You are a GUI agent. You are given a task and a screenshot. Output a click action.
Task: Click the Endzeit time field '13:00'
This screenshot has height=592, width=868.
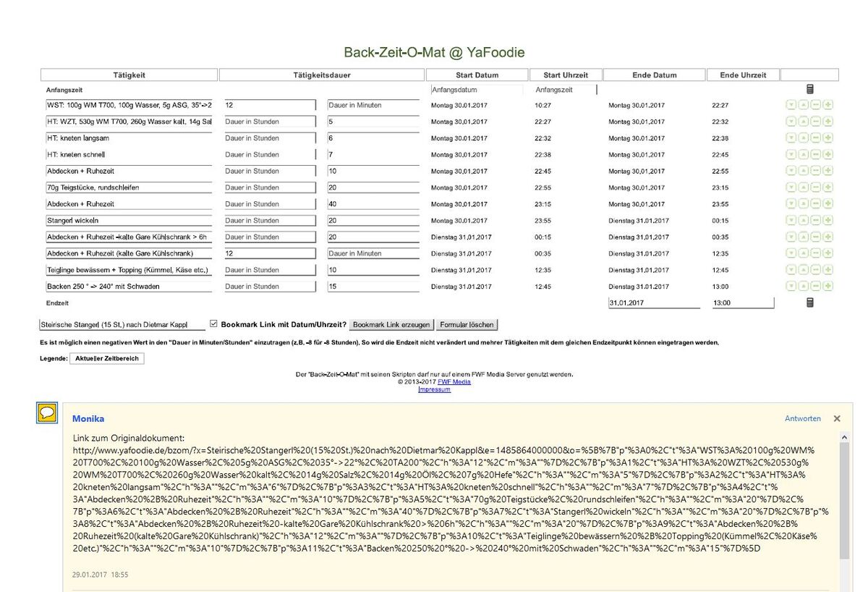[743, 303]
